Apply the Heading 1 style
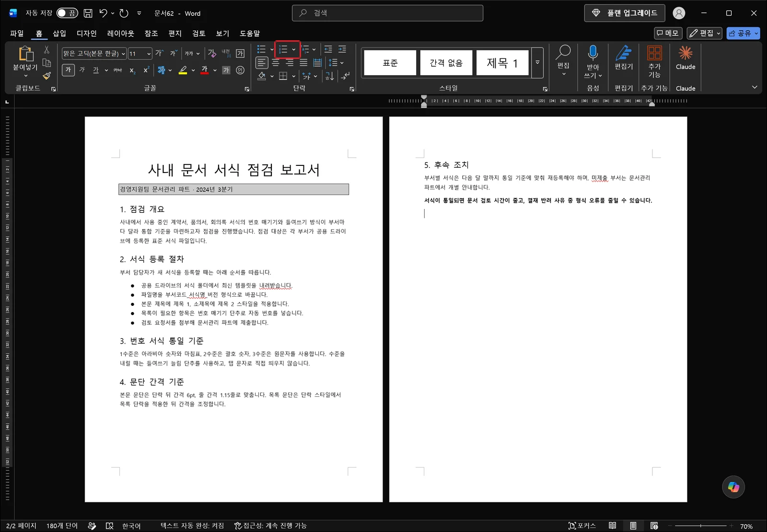The width and height of the screenshot is (767, 532). pyautogui.click(x=502, y=63)
